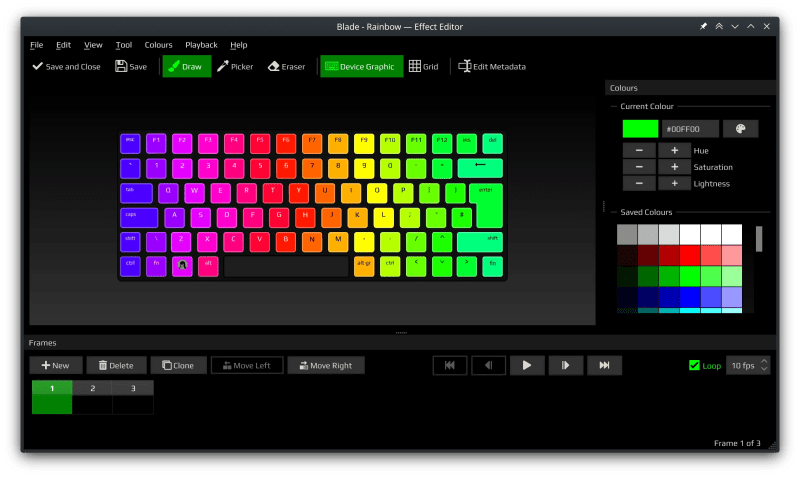Clone the current frame
Image resolution: width=800 pixels, height=477 pixels.
point(178,365)
